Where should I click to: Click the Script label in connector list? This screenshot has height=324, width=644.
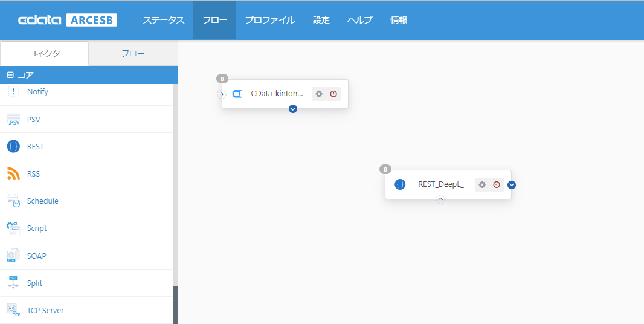point(37,228)
